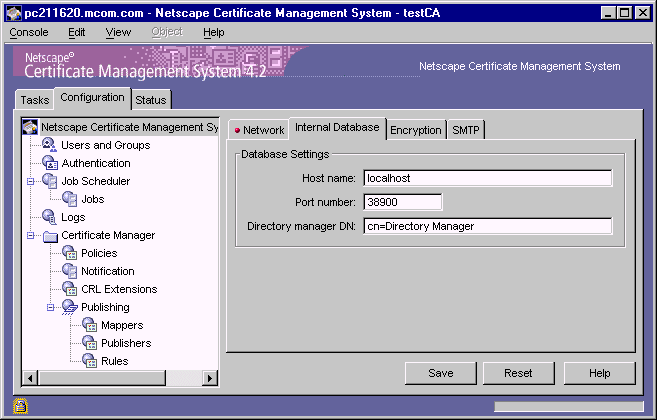Open the SMTP tab
The height and width of the screenshot is (420, 657).
[466, 130]
